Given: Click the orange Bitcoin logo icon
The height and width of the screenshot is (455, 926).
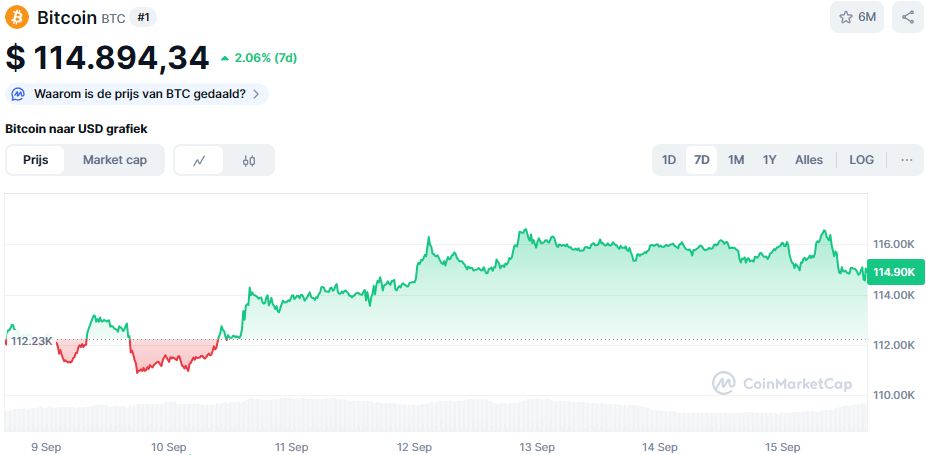Looking at the screenshot, I should pyautogui.click(x=17, y=17).
